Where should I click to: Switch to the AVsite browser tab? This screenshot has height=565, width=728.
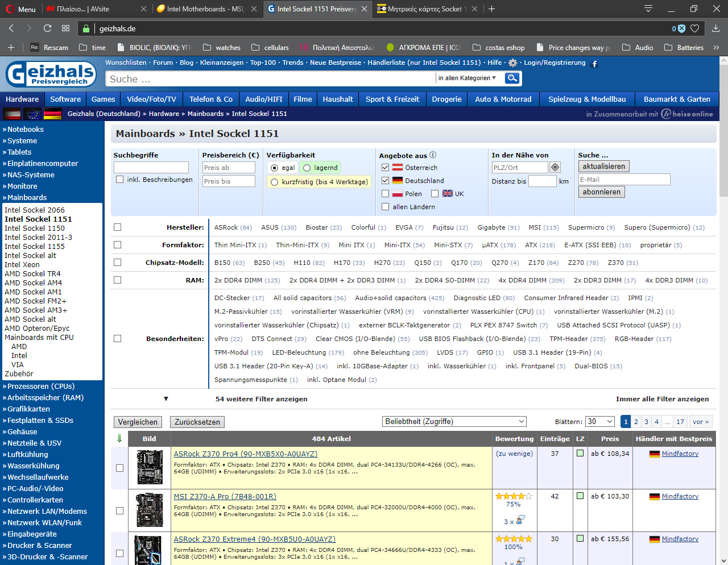97,9
